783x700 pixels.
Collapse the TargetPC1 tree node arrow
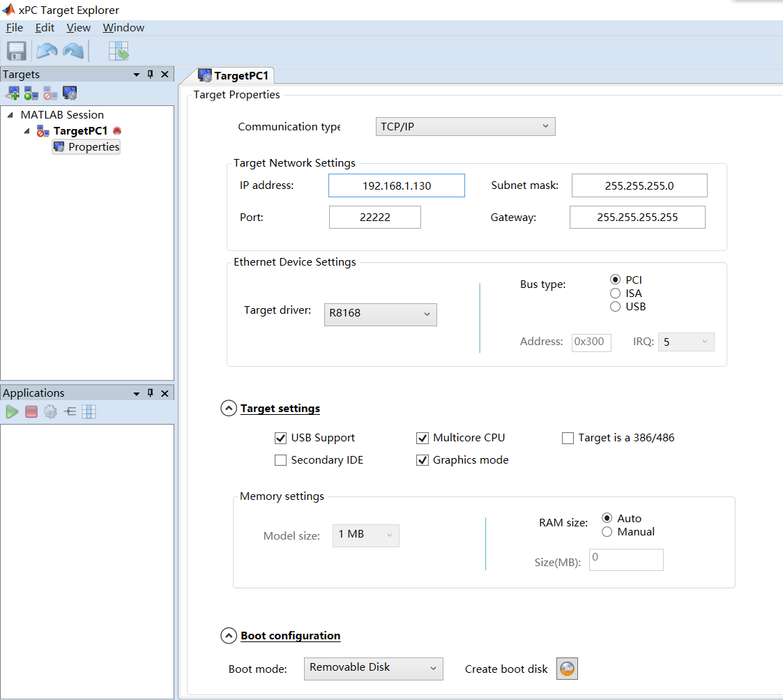(x=27, y=131)
